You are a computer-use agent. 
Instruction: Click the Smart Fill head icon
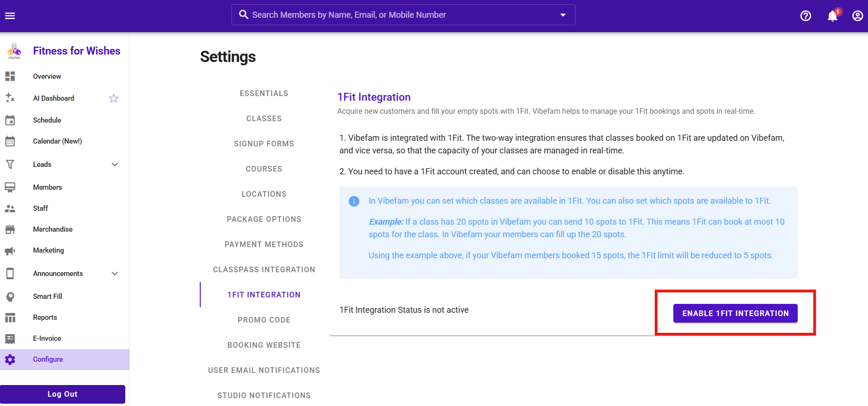point(10,296)
